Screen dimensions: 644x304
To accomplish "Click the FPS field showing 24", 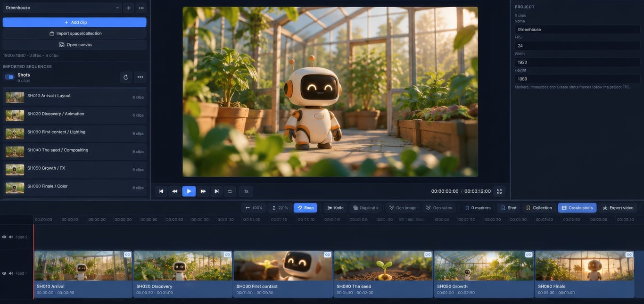I will (577, 46).
